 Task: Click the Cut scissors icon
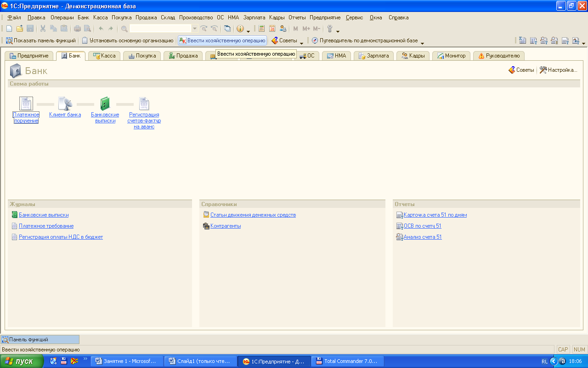coord(43,29)
